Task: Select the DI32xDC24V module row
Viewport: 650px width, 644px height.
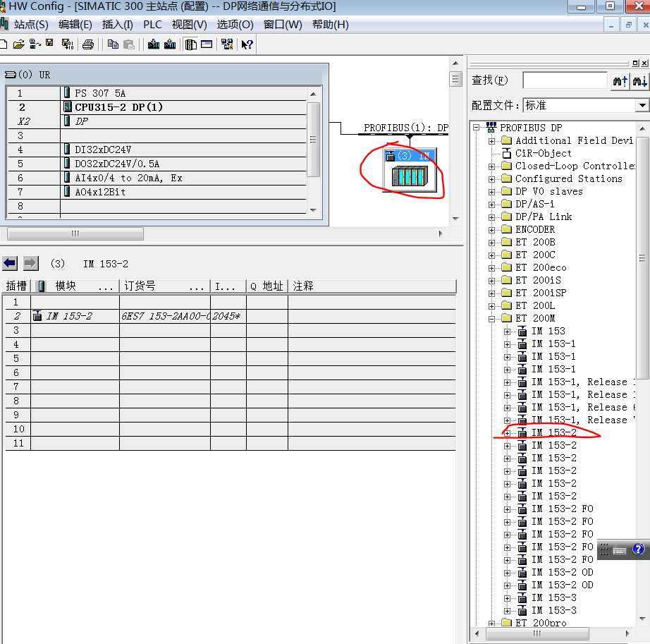Action: click(157, 150)
